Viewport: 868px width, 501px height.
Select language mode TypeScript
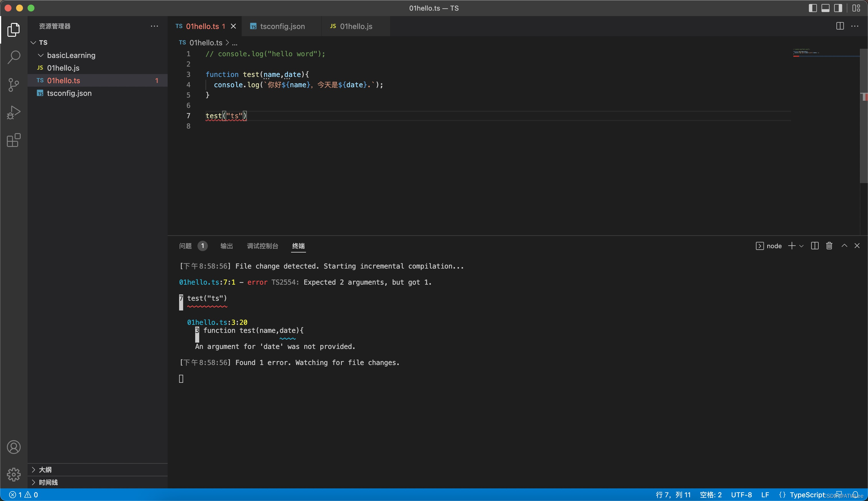[807, 495]
